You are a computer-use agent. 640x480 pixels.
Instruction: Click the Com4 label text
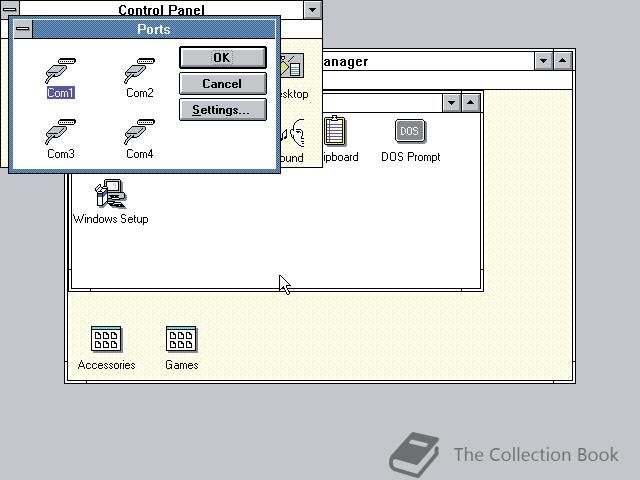point(140,154)
